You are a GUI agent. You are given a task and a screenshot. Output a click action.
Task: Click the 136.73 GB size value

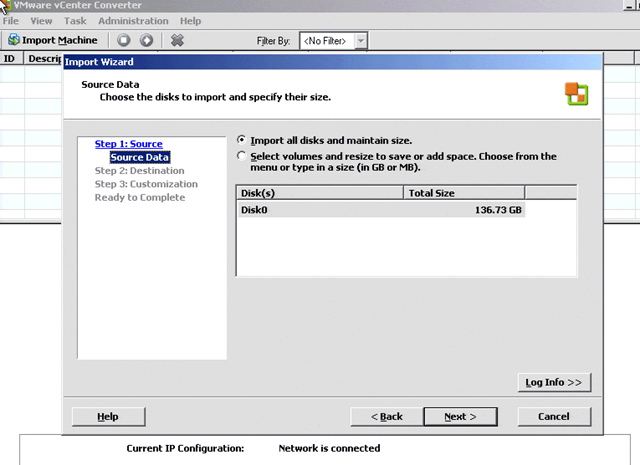pyautogui.click(x=498, y=210)
